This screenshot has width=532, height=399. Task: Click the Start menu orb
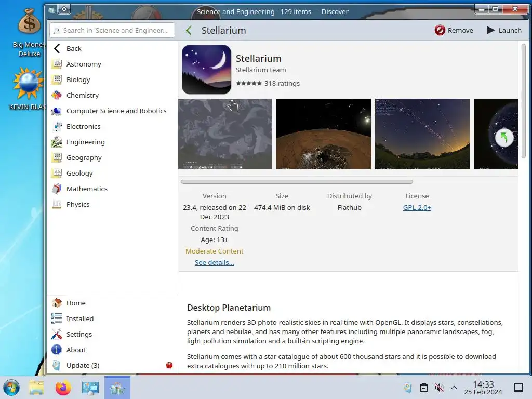(x=11, y=388)
